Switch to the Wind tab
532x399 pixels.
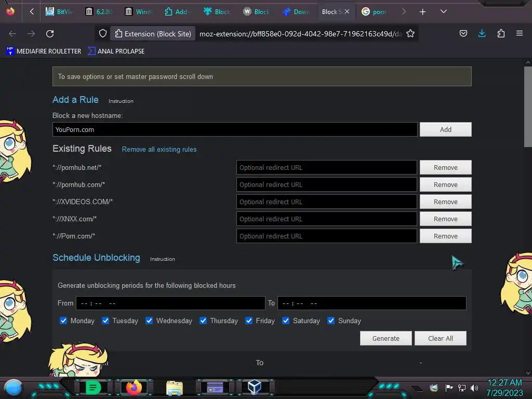click(138, 11)
